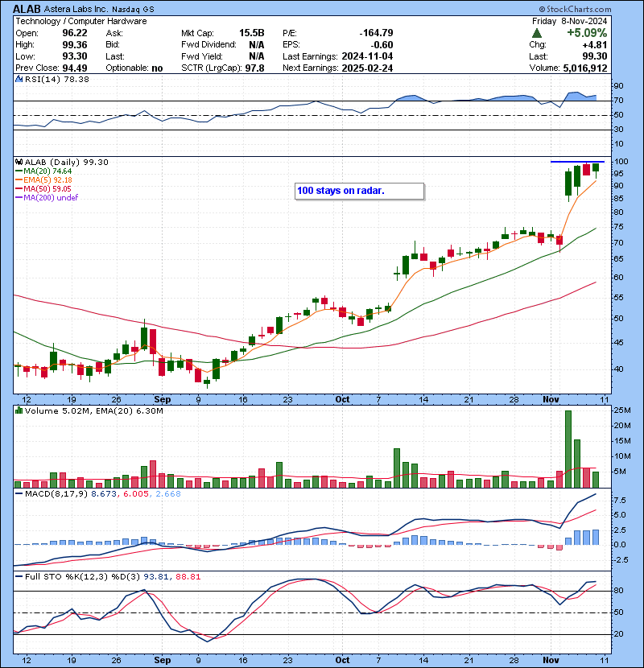This screenshot has height=668, width=644.
Task: Click the Optionable 'no' value
Action: (x=157, y=68)
